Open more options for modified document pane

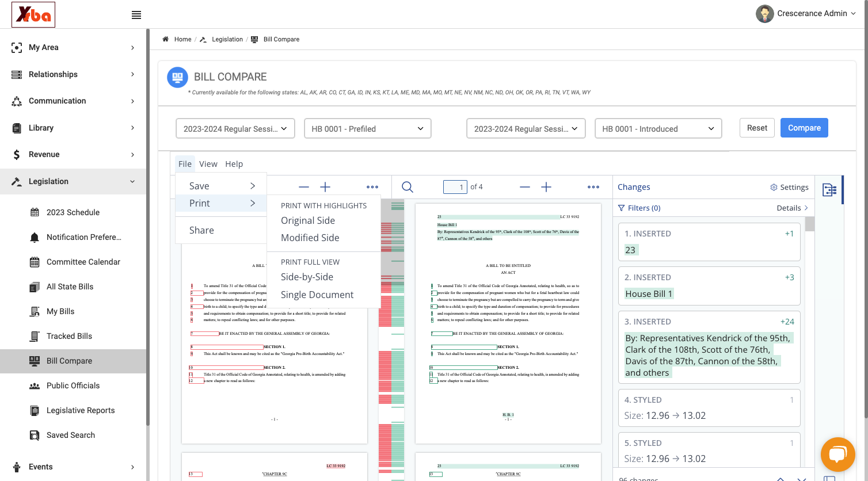(x=593, y=187)
